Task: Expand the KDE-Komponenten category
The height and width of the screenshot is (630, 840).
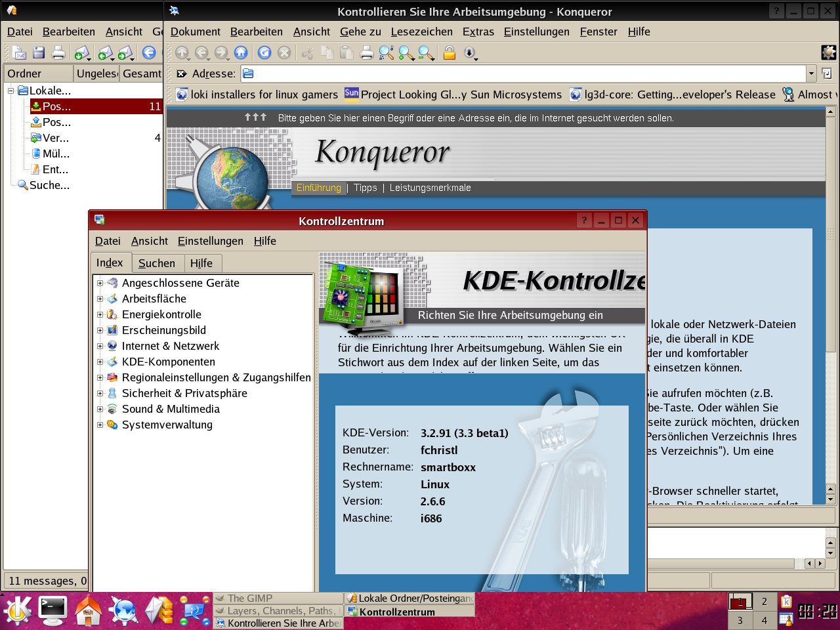Action: [x=100, y=362]
